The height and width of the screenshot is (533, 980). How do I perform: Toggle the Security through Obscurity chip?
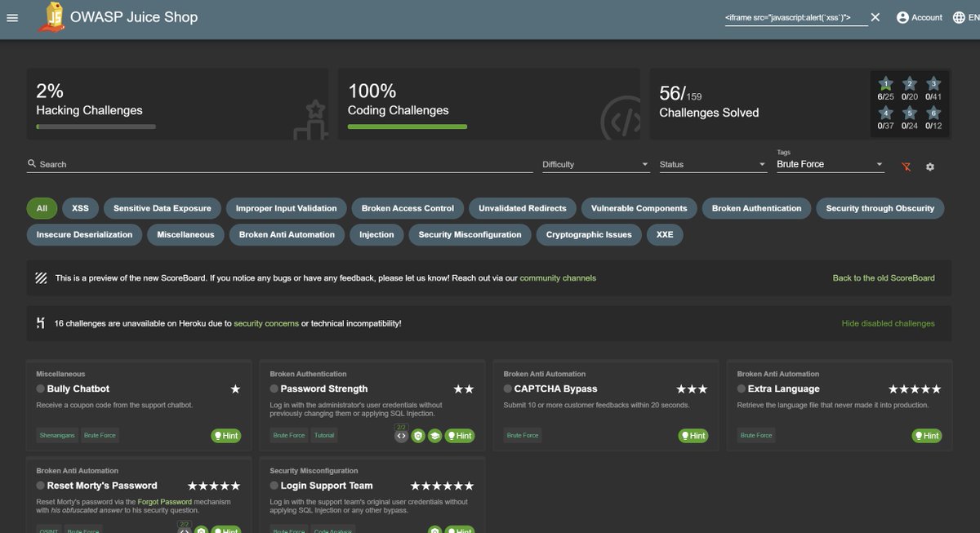880,208
